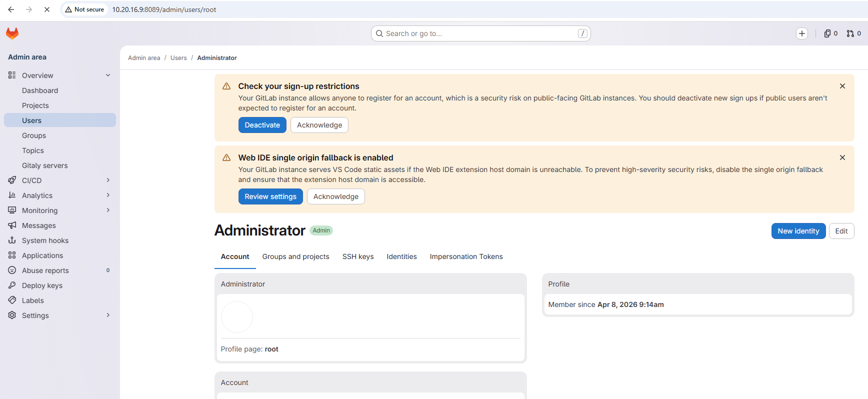Click the Deactivate sign-ups button

(x=262, y=125)
